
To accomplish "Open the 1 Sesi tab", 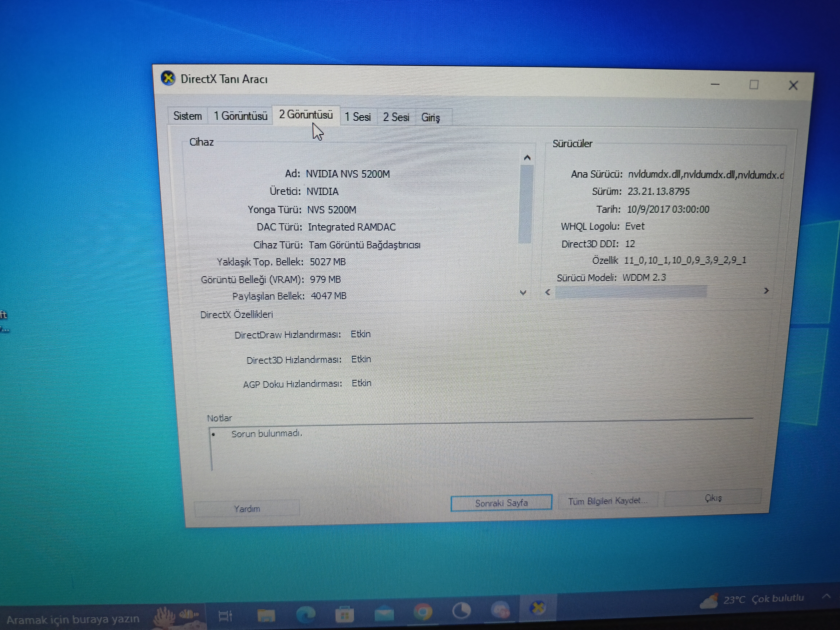I will [x=358, y=117].
